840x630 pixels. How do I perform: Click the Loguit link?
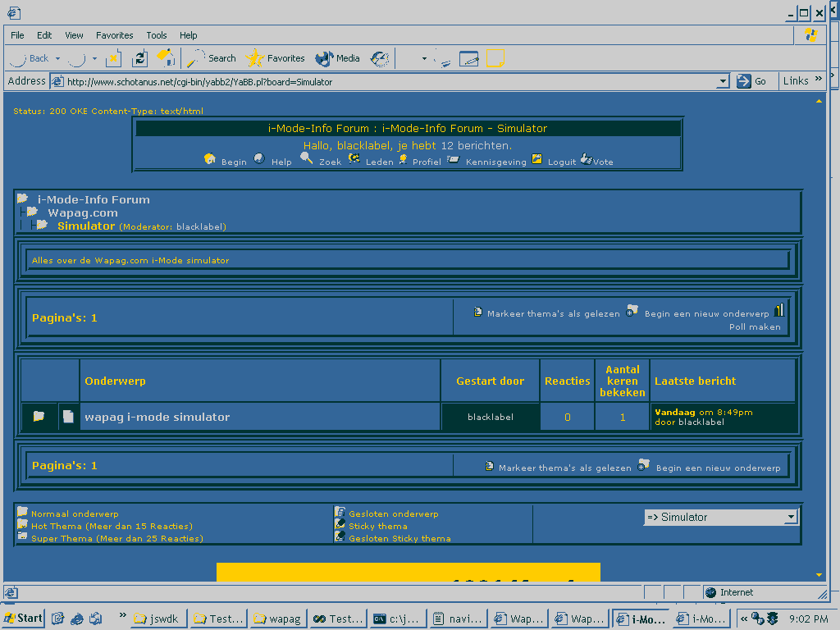point(562,162)
